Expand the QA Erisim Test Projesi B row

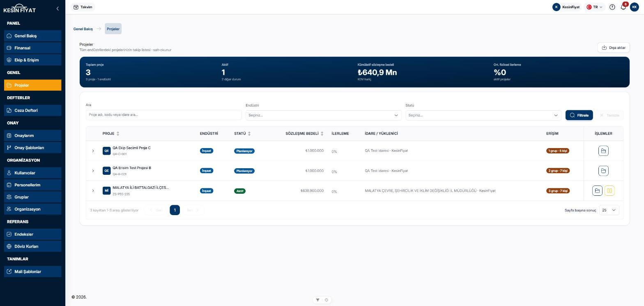(x=93, y=171)
